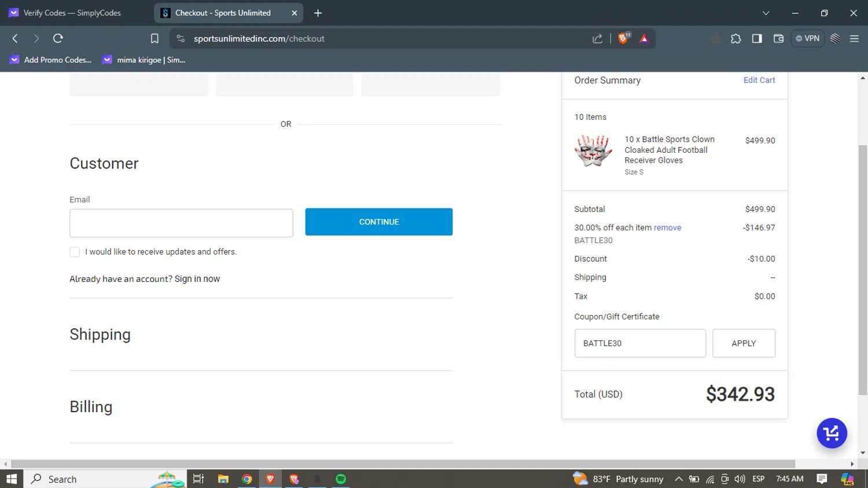The image size is (868, 488).
Task: Focus the Email input field
Action: coord(181,223)
